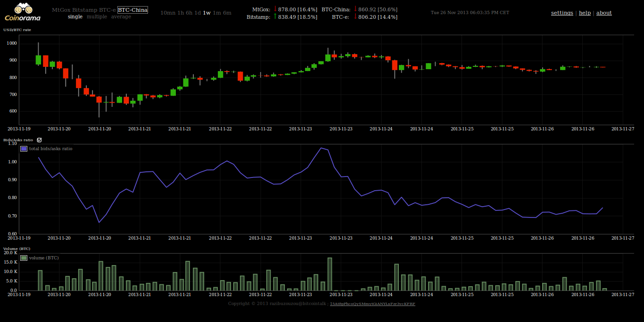
Task: Set the timeframe to 6m
Action: 227,13
